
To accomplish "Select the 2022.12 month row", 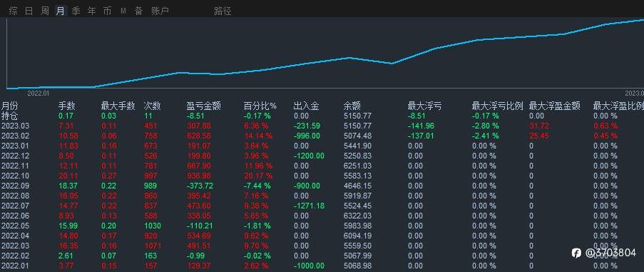I will click(322, 156).
